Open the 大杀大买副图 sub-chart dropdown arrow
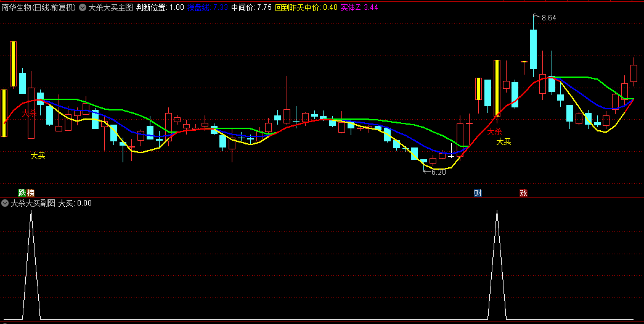The image size is (644, 324). [x=6, y=203]
